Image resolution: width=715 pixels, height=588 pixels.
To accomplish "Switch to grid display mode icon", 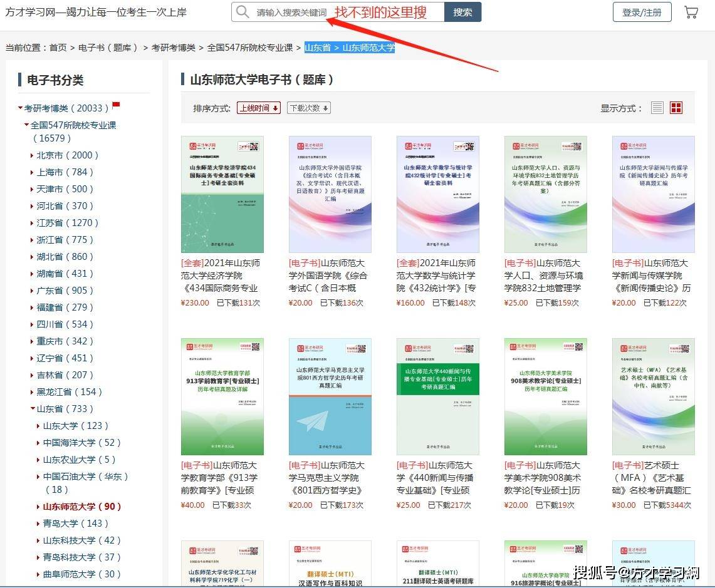I will (x=676, y=108).
